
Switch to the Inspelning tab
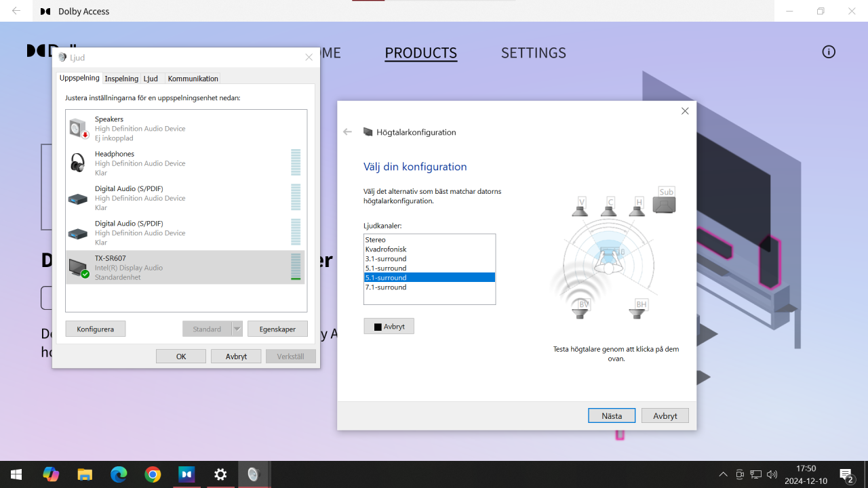pos(121,79)
